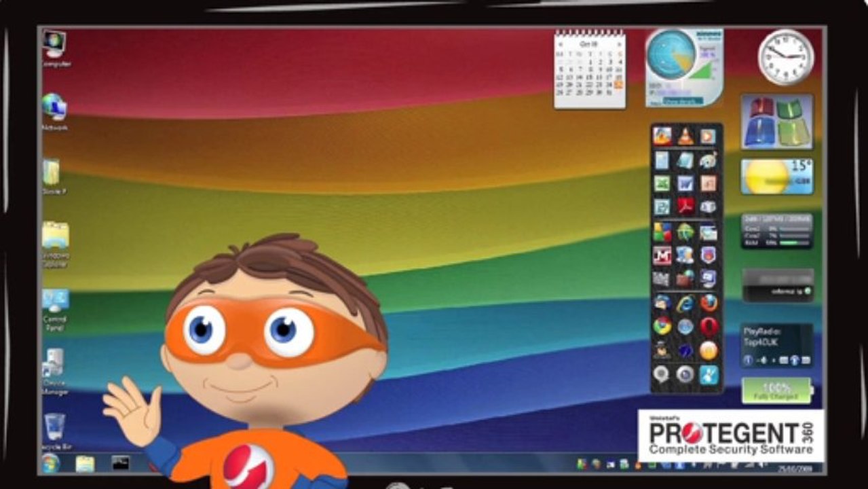Click the analog clock gadget
Image resolution: width=868 pixels, height=489 pixels.
pos(786,57)
